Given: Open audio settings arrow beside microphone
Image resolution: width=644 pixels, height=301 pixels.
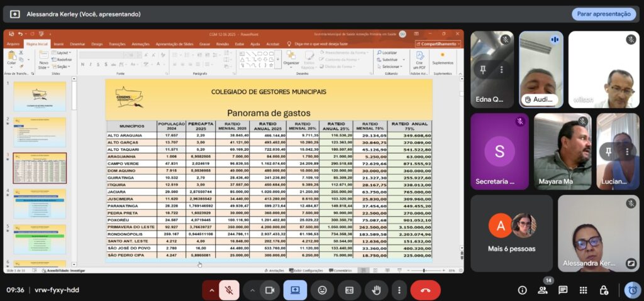Looking at the screenshot, I should 211,290.
